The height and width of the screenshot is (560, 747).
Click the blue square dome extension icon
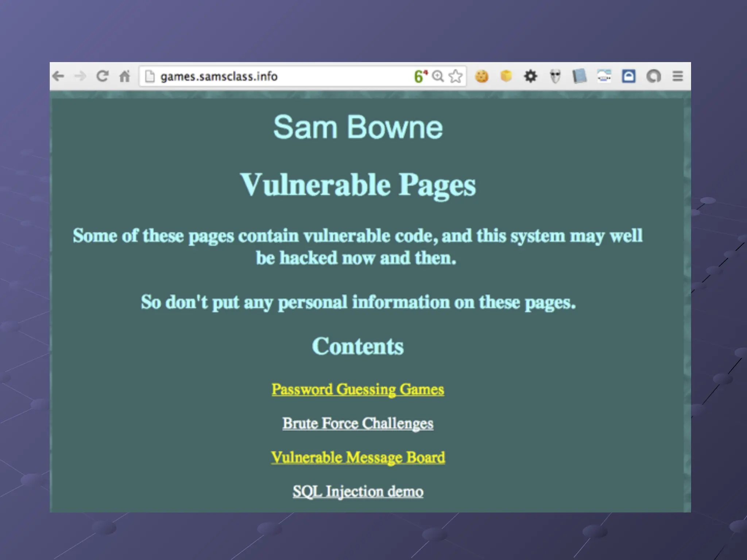point(628,76)
